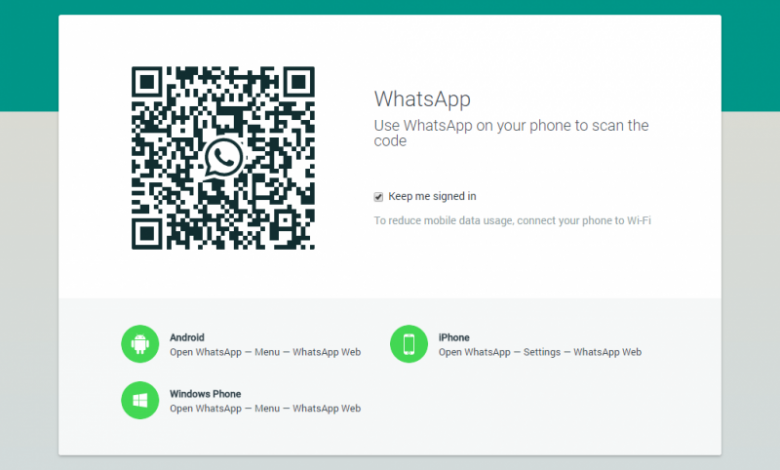Uncheck the Keep me signed in checkbox
Screen dimensions: 780x470
point(379,197)
